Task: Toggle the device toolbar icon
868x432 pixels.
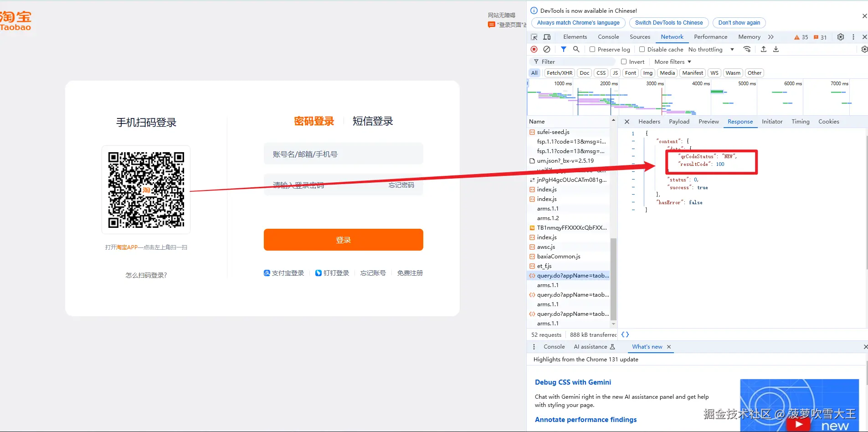Action: click(547, 37)
